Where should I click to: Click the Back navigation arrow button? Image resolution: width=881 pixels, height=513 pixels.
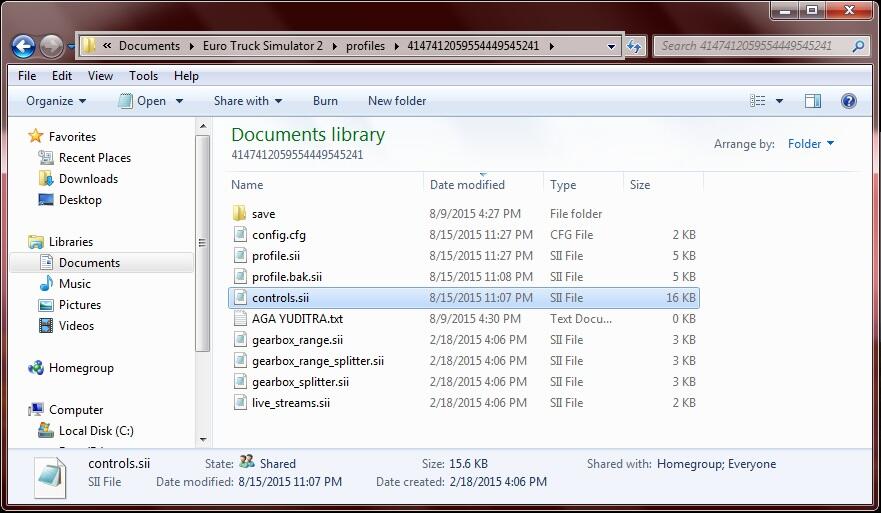(24, 46)
